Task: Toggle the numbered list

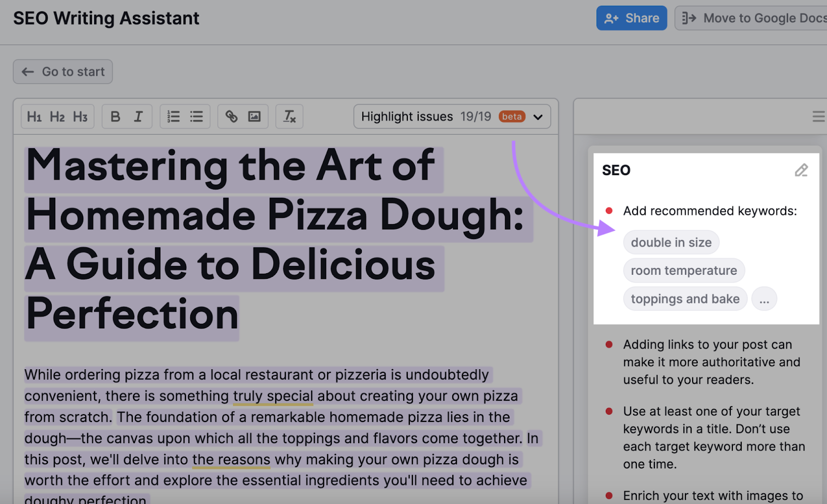Action: pos(173,116)
